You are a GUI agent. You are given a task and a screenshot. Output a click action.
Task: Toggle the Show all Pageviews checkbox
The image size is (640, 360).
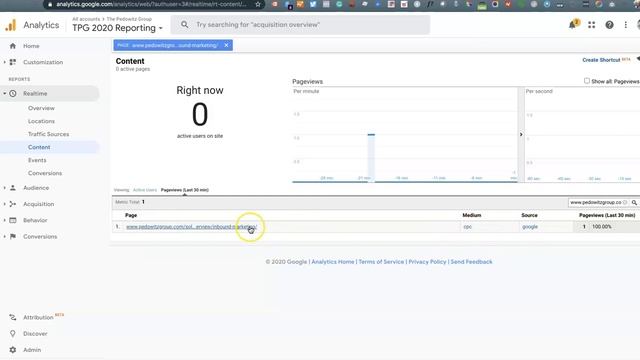(x=587, y=81)
